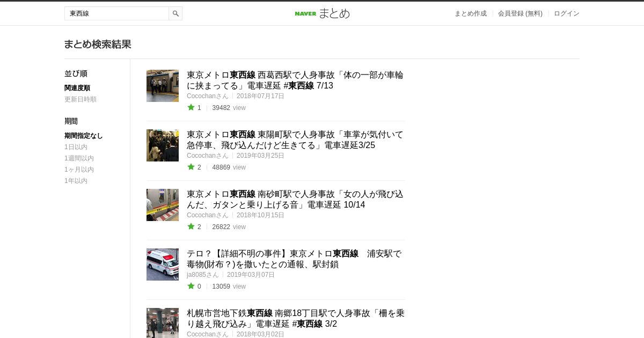Image resolution: width=644 pixels, height=338 pixels.
Task: Open 南砂町駅で人身事故 article title
Action: [x=295, y=200]
